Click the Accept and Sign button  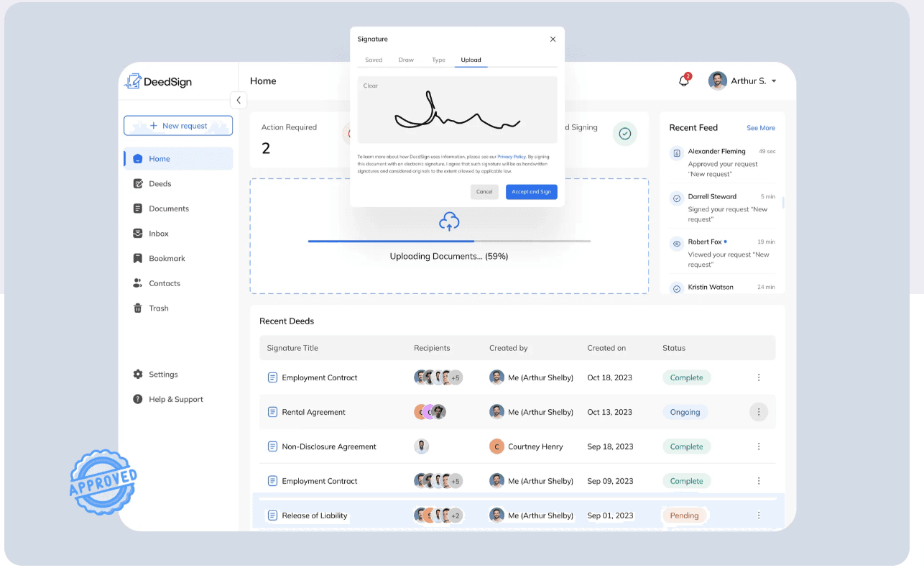531,192
